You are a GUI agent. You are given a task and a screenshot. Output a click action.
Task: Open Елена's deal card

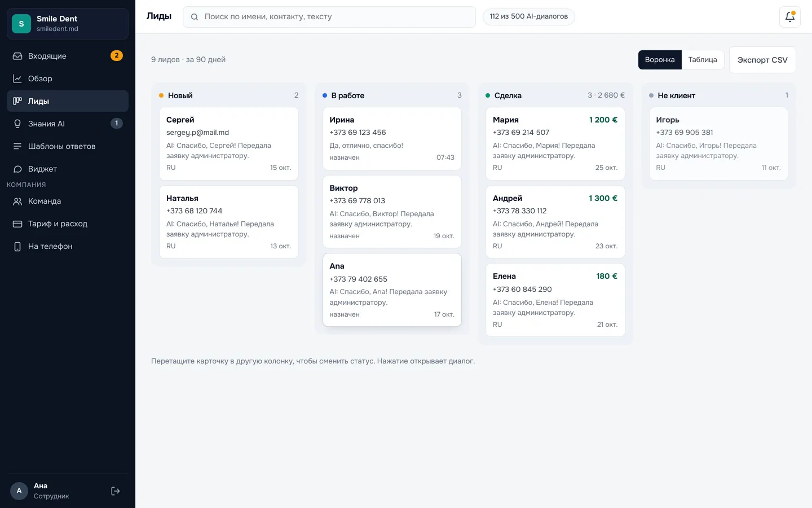click(x=555, y=300)
